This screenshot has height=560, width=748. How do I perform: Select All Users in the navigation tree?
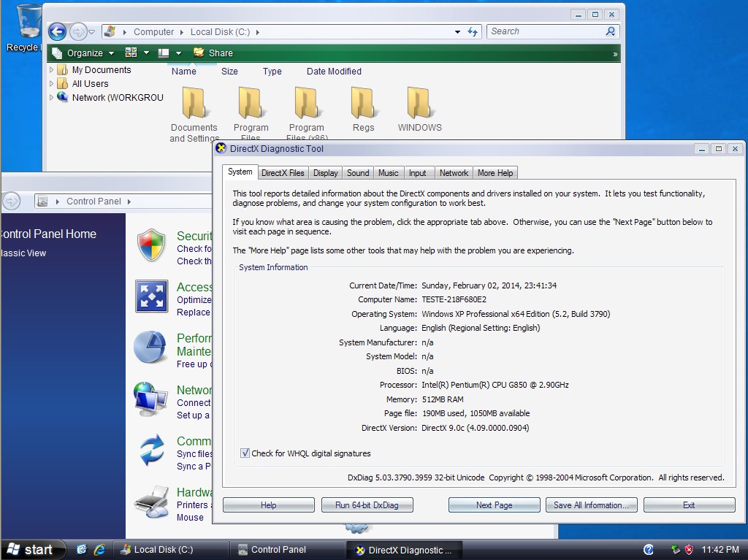click(x=90, y=83)
